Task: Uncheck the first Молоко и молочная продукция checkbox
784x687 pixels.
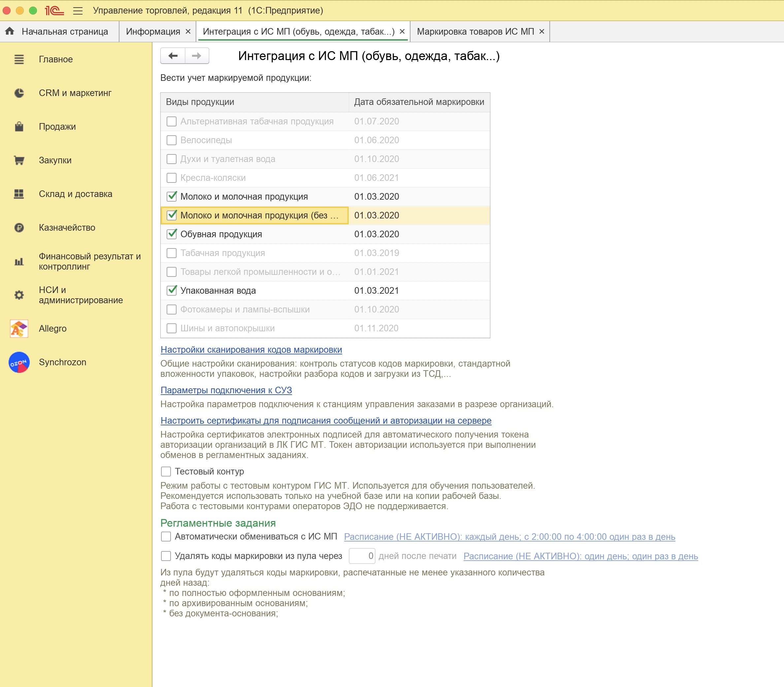Action: [x=171, y=197]
